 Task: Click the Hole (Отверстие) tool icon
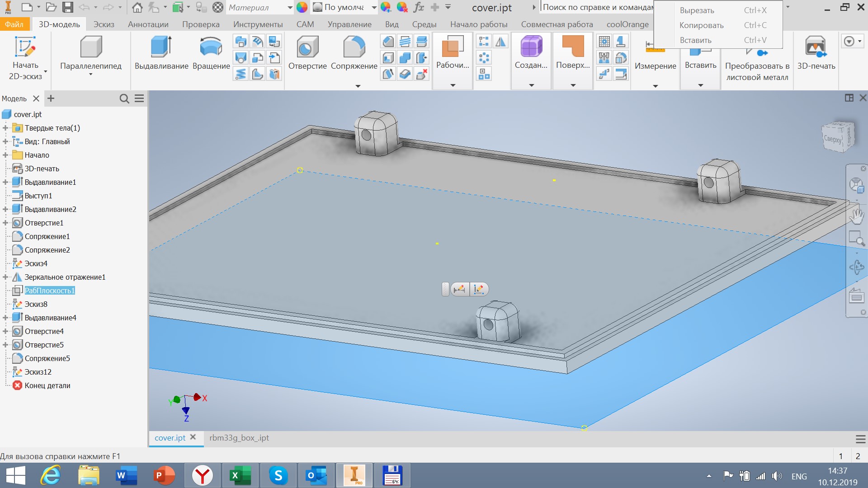307,48
